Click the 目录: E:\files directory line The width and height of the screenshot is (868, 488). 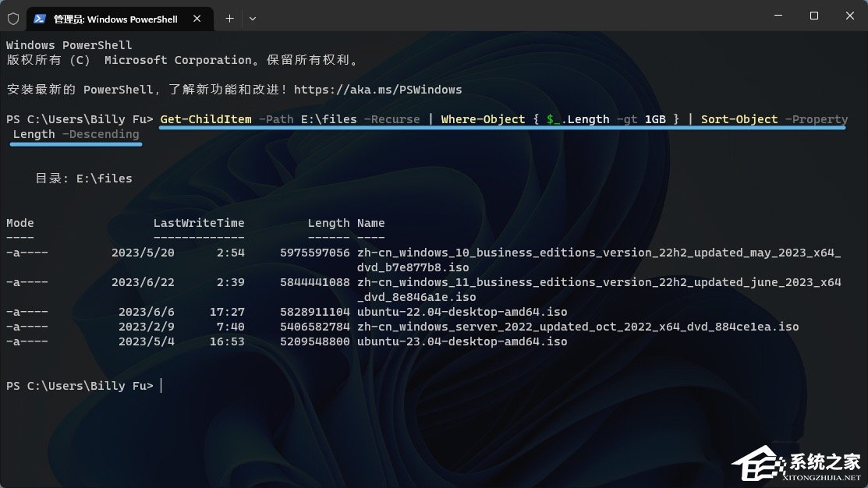coord(83,179)
